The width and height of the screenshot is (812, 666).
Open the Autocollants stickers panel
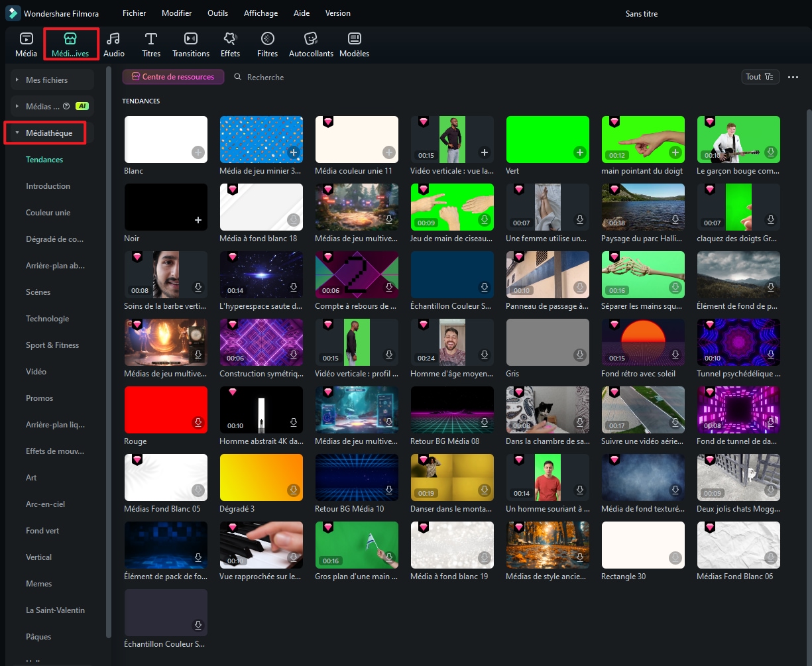tap(312, 44)
